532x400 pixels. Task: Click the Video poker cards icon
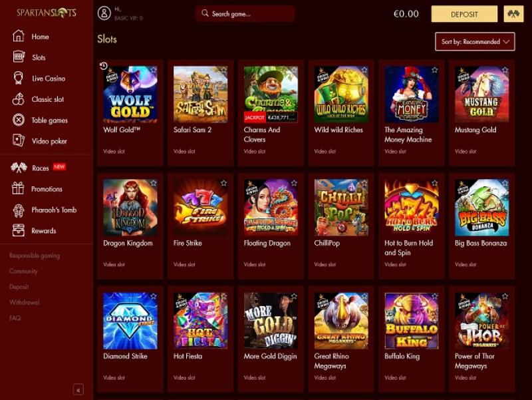(19, 140)
